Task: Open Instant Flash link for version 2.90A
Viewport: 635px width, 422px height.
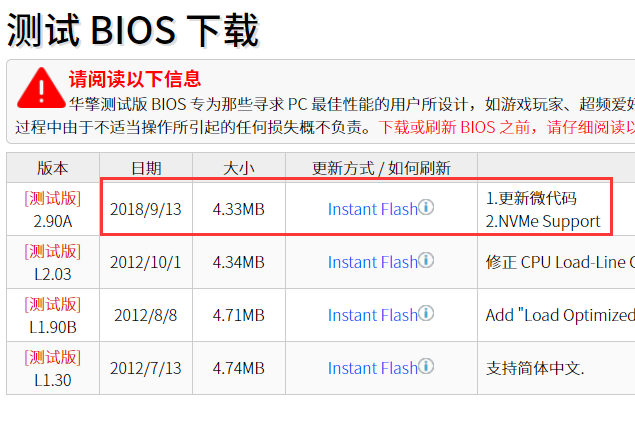Action: point(372,209)
